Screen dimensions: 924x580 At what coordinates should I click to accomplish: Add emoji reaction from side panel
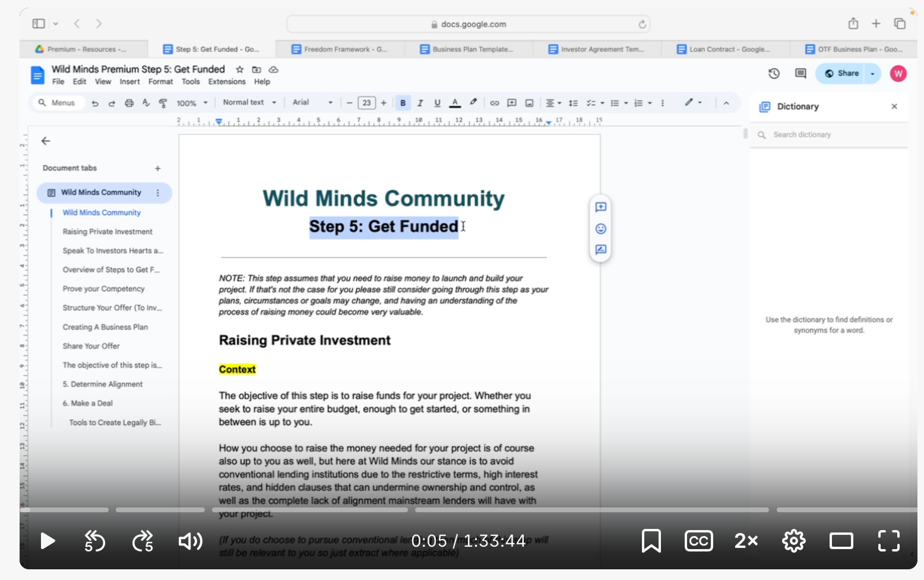click(600, 229)
